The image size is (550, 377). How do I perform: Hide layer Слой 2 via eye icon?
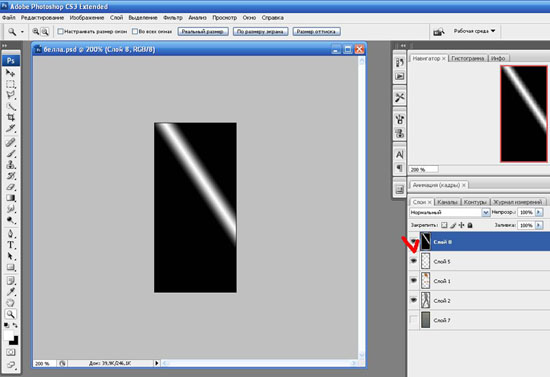(x=414, y=300)
